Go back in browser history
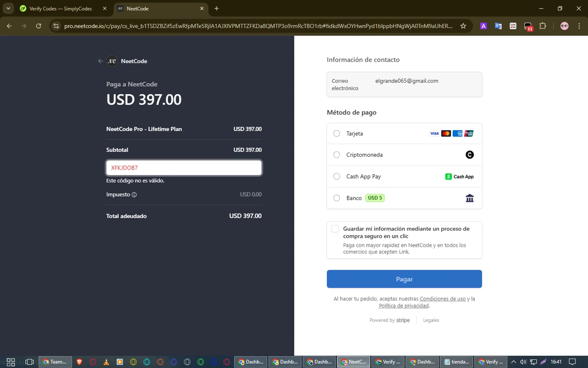The width and height of the screenshot is (588, 368). (x=9, y=26)
